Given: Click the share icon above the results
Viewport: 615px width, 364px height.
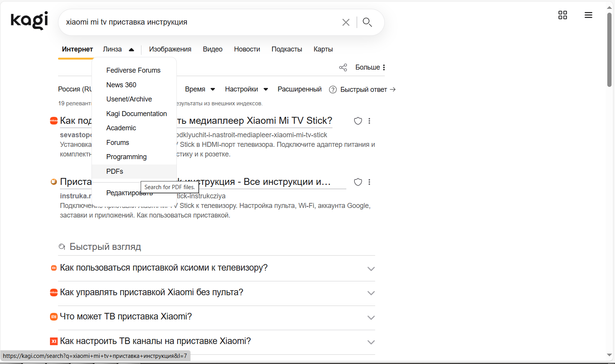Looking at the screenshot, I should pyautogui.click(x=343, y=67).
